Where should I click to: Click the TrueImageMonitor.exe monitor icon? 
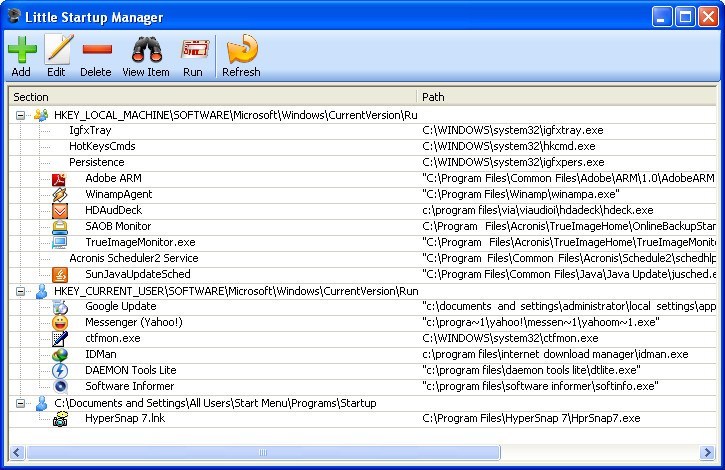(59, 243)
